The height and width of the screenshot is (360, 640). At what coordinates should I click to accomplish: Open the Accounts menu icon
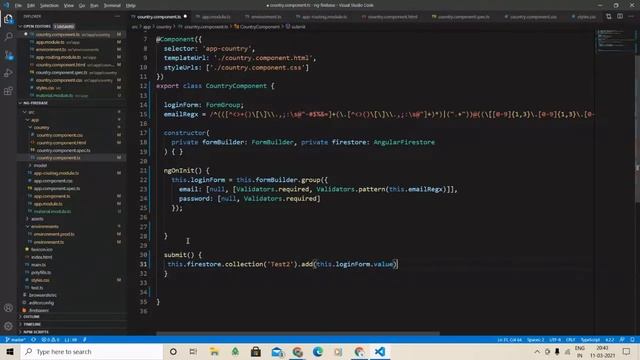8,308
